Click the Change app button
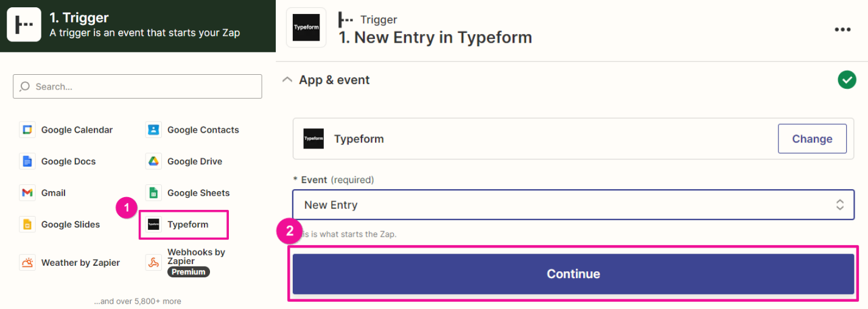 point(811,139)
